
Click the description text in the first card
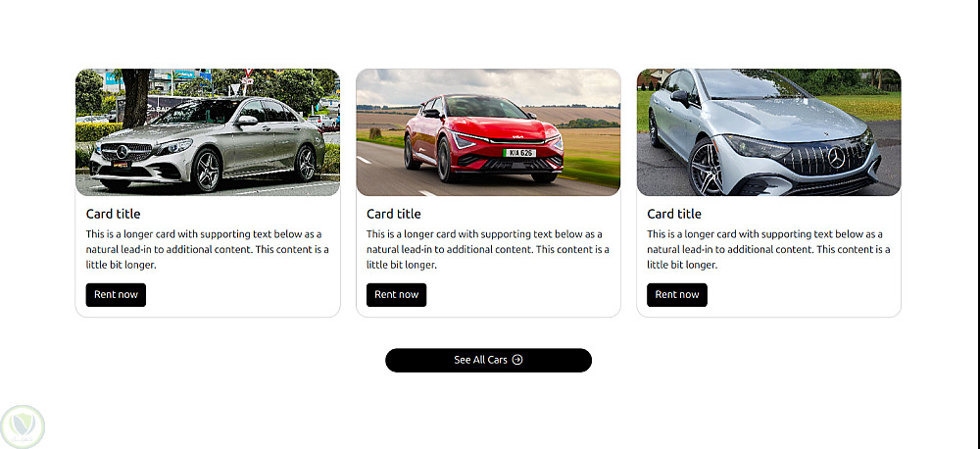point(208,250)
